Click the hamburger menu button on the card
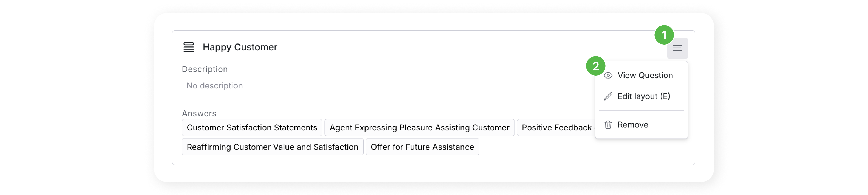The width and height of the screenshot is (868, 195). click(677, 48)
